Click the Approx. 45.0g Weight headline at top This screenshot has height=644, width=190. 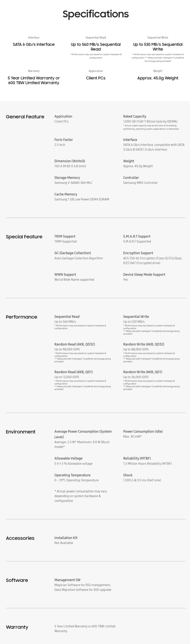[158, 78]
